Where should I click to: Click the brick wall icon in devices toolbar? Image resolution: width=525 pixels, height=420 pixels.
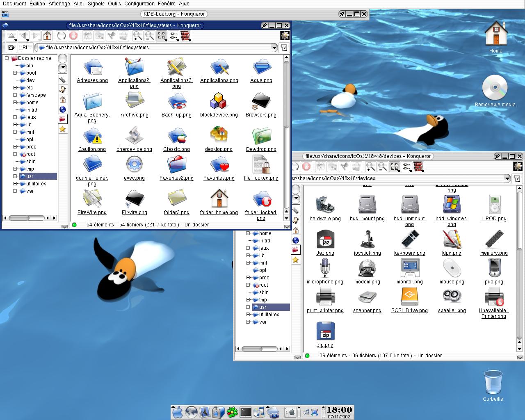pyautogui.click(x=418, y=167)
